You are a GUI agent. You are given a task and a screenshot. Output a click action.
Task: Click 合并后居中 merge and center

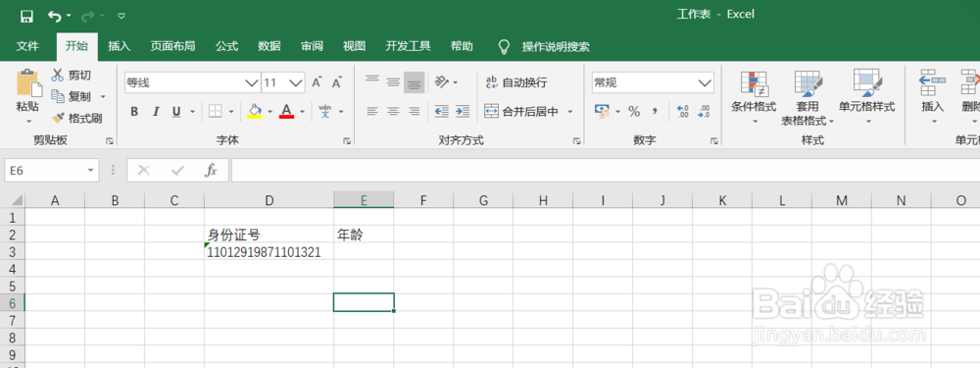[x=522, y=112]
